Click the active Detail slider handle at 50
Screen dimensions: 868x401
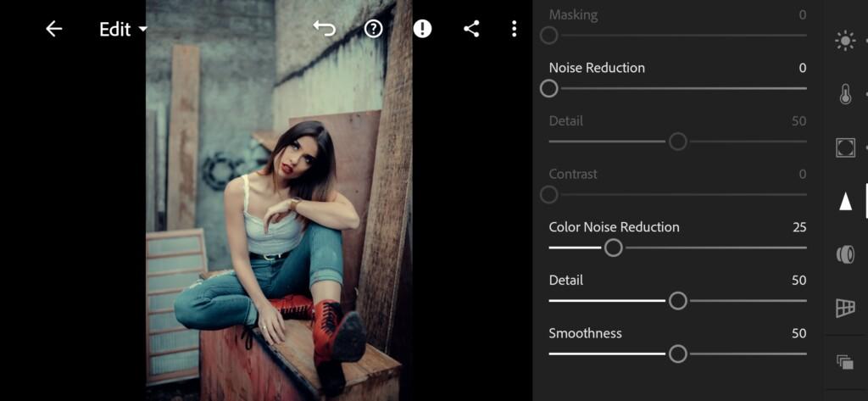(x=677, y=301)
